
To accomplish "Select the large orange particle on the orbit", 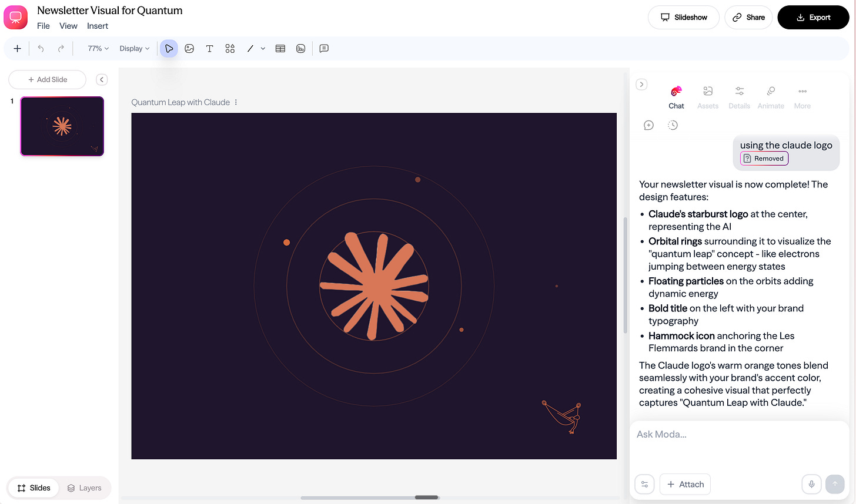I will click(x=287, y=242).
